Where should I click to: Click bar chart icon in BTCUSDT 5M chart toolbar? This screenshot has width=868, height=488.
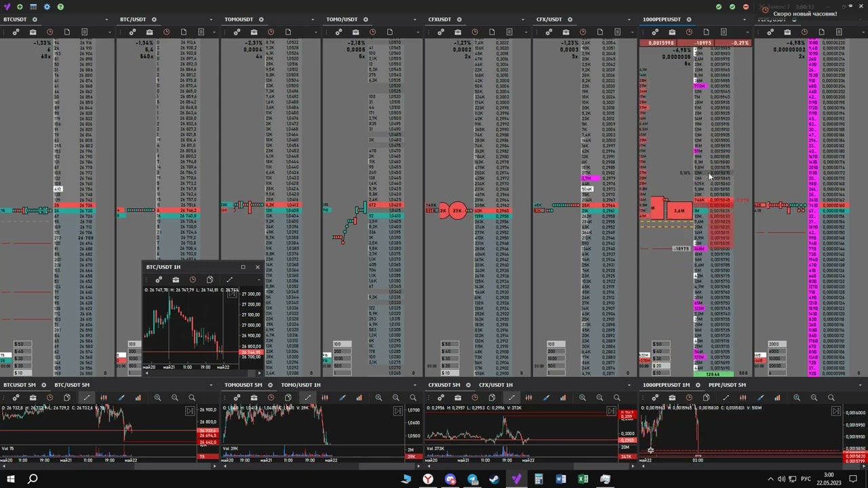point(138,397)
